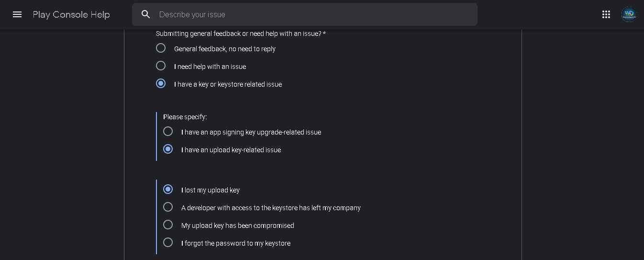Click the 'My upload key has been compromised' label

pos(238,226)
